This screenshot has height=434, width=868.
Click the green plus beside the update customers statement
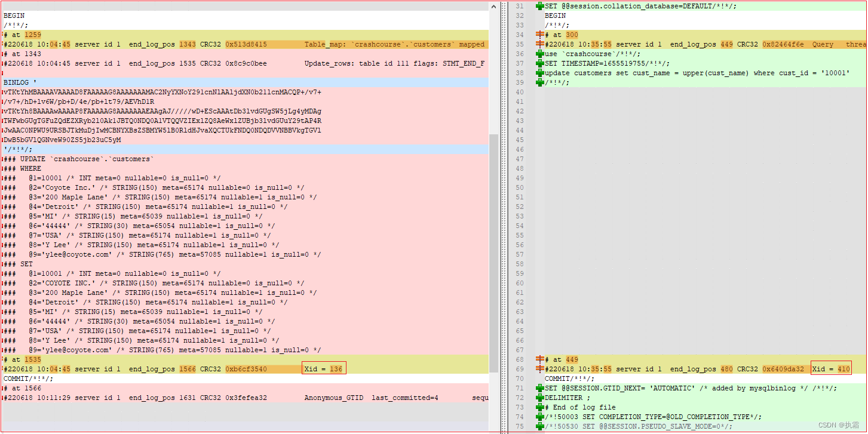click(x=540, y=73)
